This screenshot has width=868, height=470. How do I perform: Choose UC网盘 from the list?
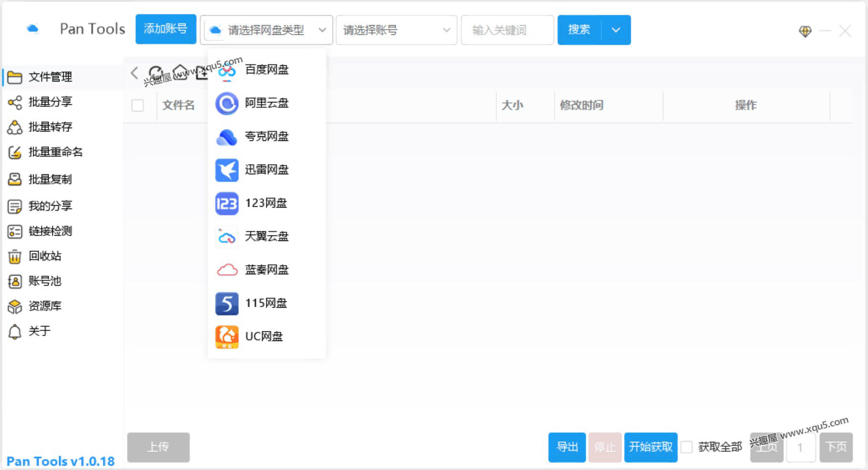pyautogui.click(x=267, y=337)
